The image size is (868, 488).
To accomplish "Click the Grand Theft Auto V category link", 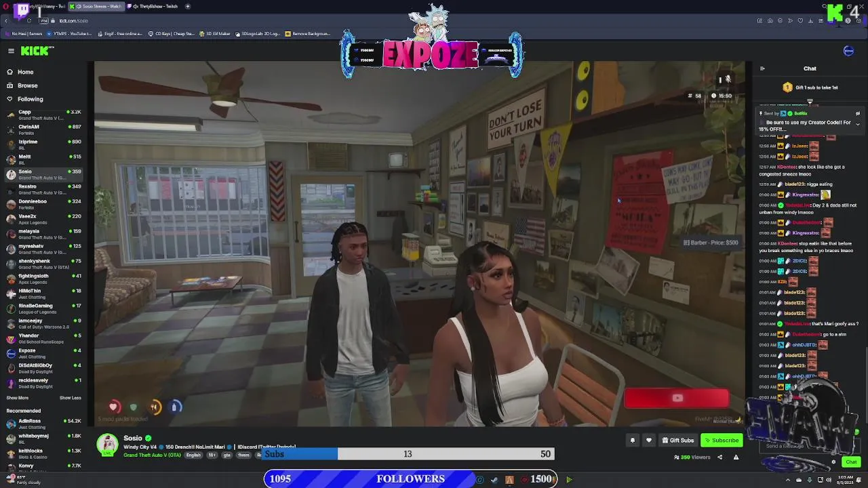I will point(152,455).
